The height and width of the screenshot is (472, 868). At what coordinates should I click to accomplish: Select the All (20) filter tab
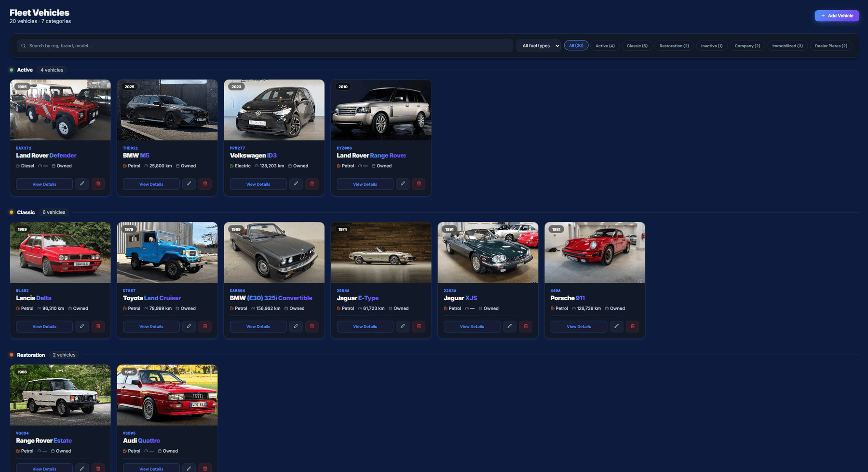(576, 45)
